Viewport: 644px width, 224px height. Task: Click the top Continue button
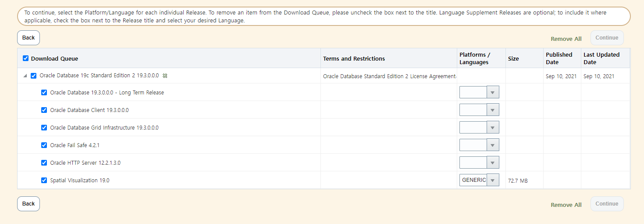(x=607, y=38)
